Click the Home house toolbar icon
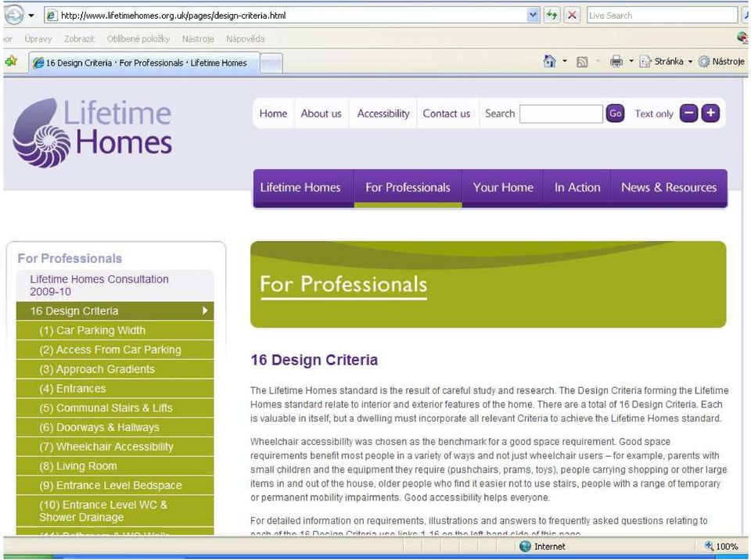The width and height of the screenshot is (751, 560). (x=550, y=61)
